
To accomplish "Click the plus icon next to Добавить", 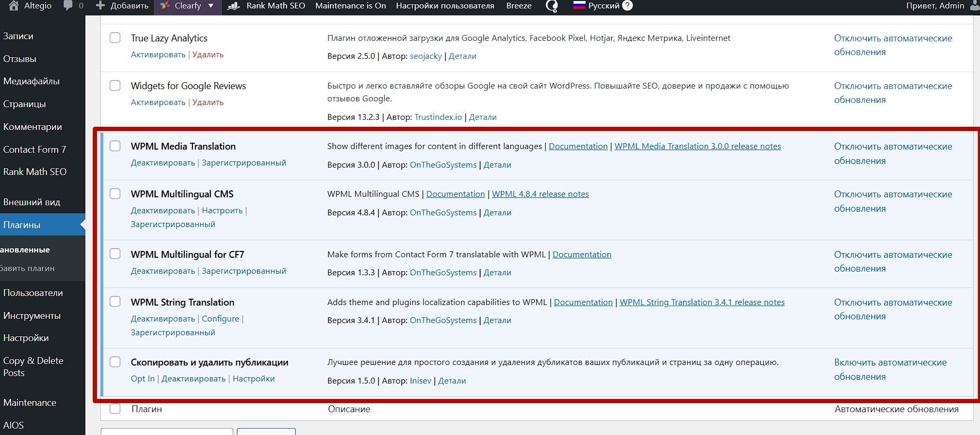I will [x=100, y=6].
